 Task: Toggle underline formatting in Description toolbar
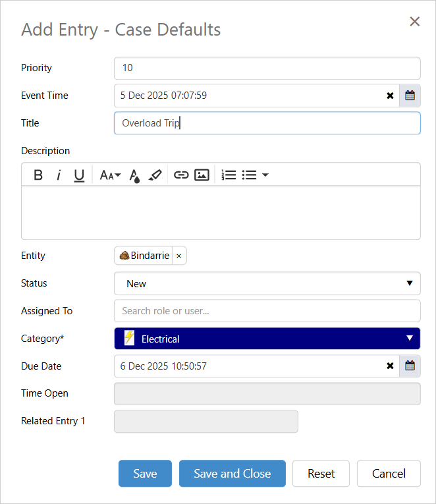tap(79, 175)
